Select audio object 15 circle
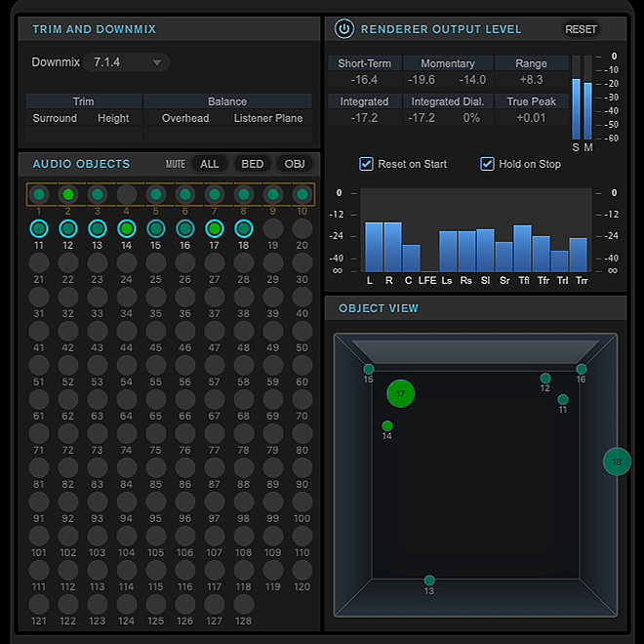Screen dimensions: 644x644 click(156, 228)
